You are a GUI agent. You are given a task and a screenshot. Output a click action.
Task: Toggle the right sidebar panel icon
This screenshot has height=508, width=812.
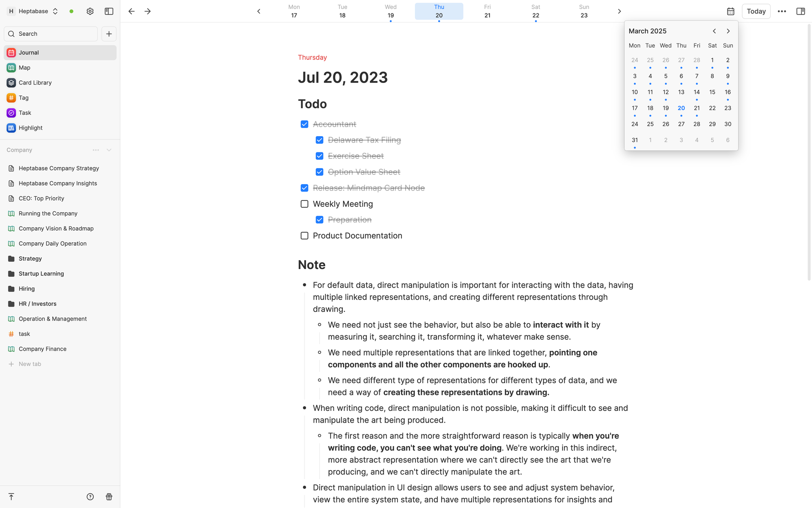click(x=801, y=11)
